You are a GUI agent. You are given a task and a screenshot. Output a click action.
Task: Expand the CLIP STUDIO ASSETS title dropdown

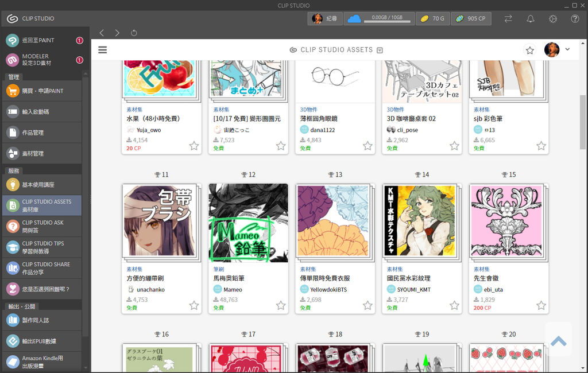click(380, 50)
